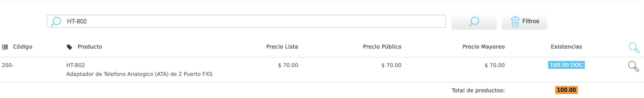This screenshot has width=644, height=98.
Task: Click the Precio Mayoreo column header
Action: (x=483, y=47)
